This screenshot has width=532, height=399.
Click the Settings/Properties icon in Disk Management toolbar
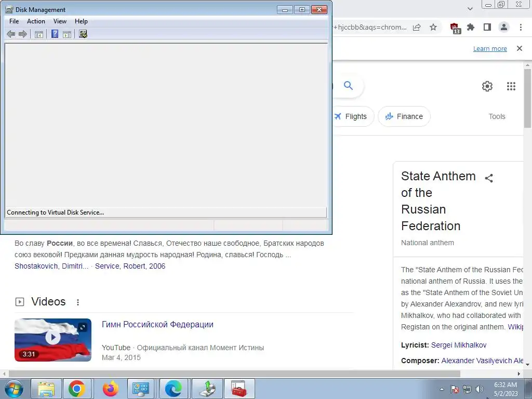point(83,34)
